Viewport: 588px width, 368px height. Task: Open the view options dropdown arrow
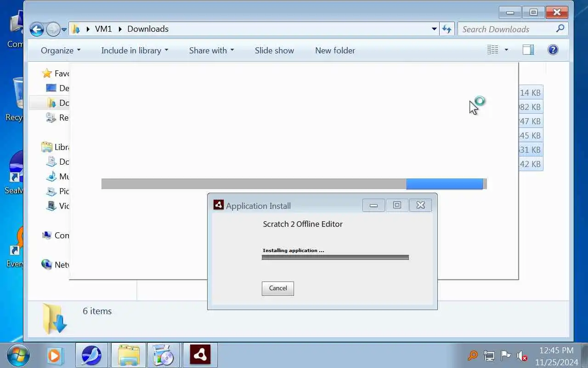[x=506, y=50]
